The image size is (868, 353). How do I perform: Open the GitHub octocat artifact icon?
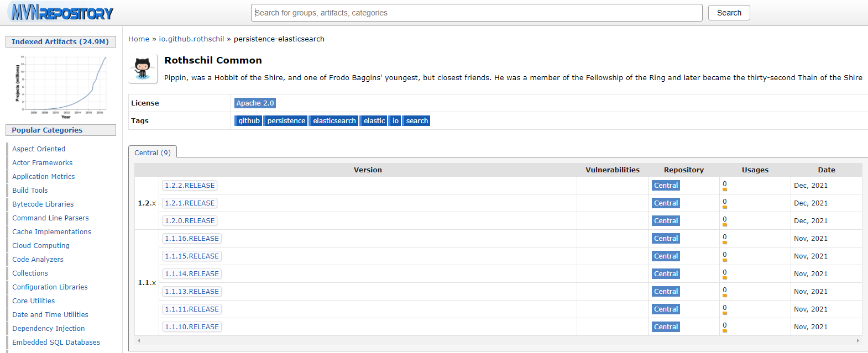pyautogui.click(x=143, y=69)
